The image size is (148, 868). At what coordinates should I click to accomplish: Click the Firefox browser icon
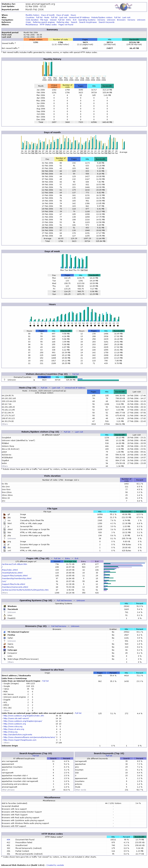(4, 635)
